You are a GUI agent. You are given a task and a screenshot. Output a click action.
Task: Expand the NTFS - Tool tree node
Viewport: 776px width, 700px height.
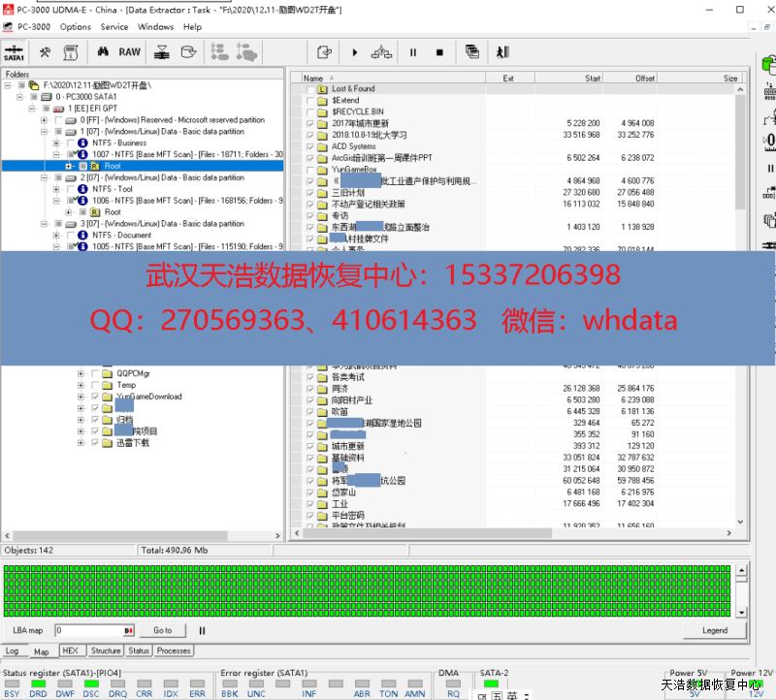pyautogui.click(x=56, y=189)
